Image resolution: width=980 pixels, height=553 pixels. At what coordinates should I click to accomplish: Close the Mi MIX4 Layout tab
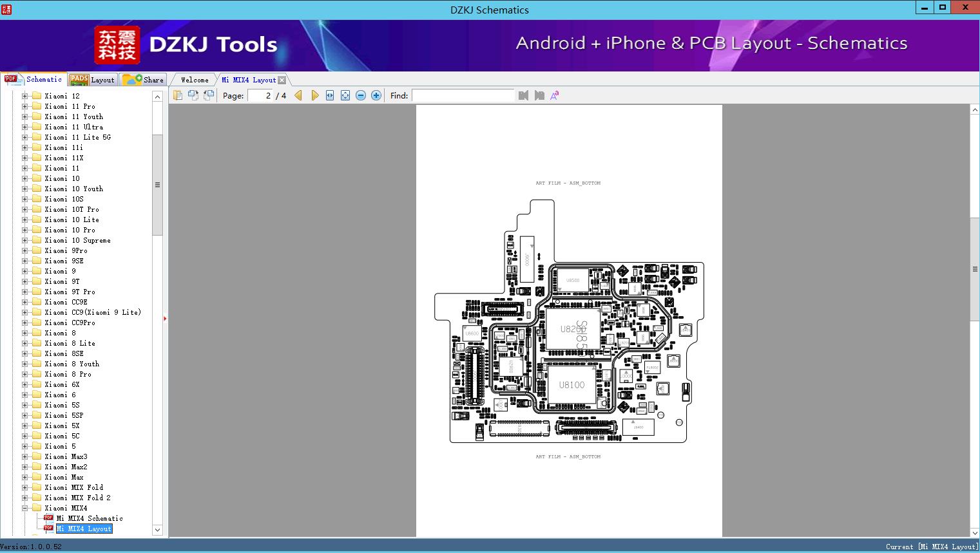point(282,80)
